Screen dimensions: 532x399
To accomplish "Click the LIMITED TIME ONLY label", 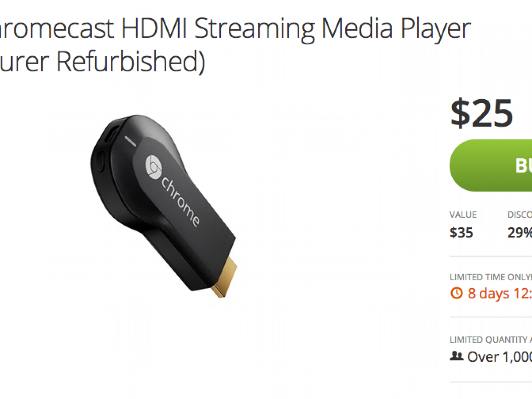I will 490,277.
